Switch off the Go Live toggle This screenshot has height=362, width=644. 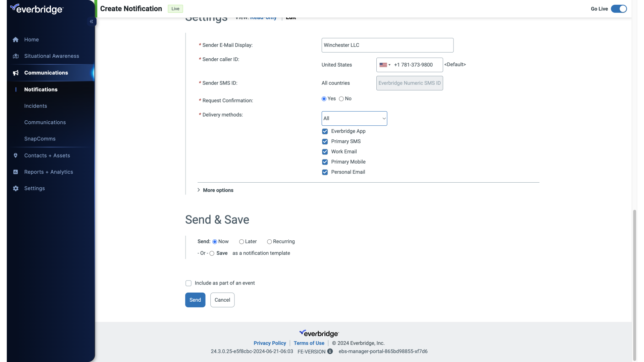coord(619,9)
